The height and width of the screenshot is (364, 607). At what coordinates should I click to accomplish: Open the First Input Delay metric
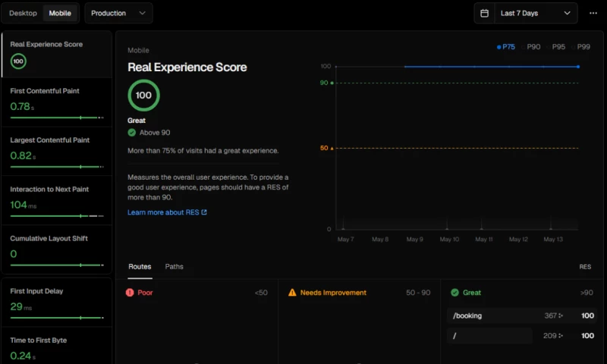point(57,303)
